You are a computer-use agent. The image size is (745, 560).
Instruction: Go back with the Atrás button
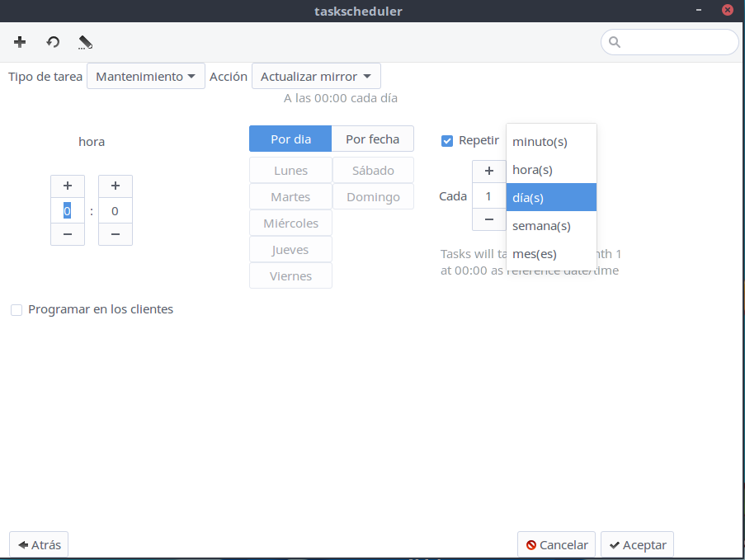coord(39,545)
